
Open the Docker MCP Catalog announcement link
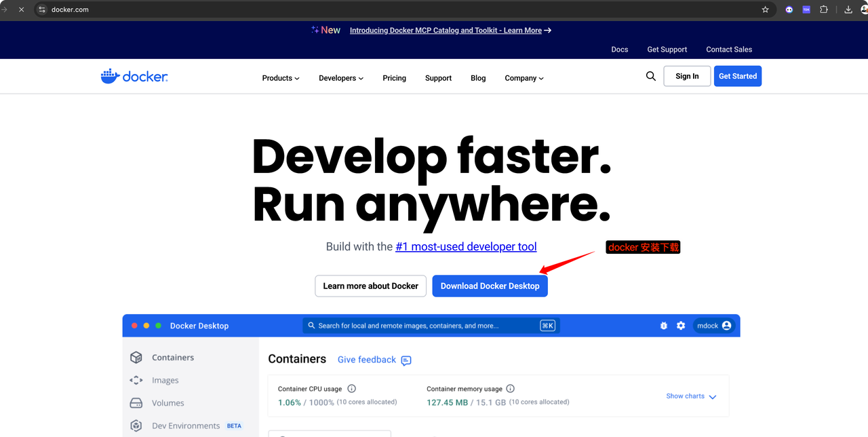(446, 31)
